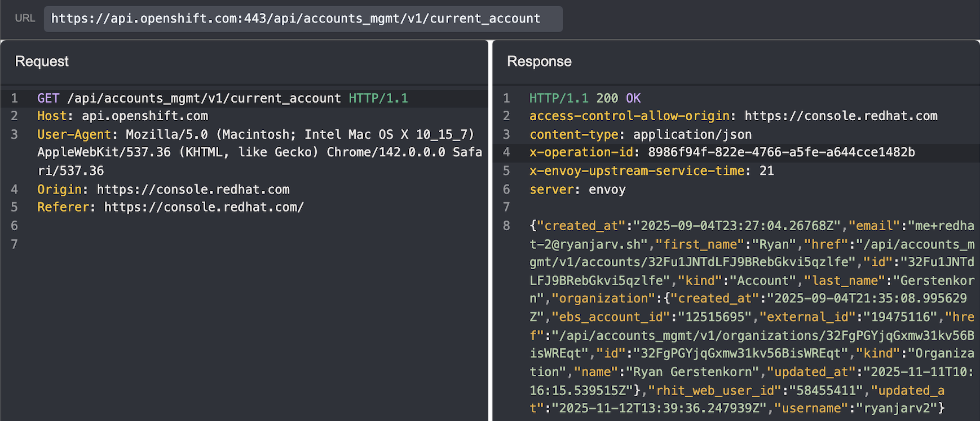Click the 200 status code in the response
980x421 pixels.
coord(607,98)
